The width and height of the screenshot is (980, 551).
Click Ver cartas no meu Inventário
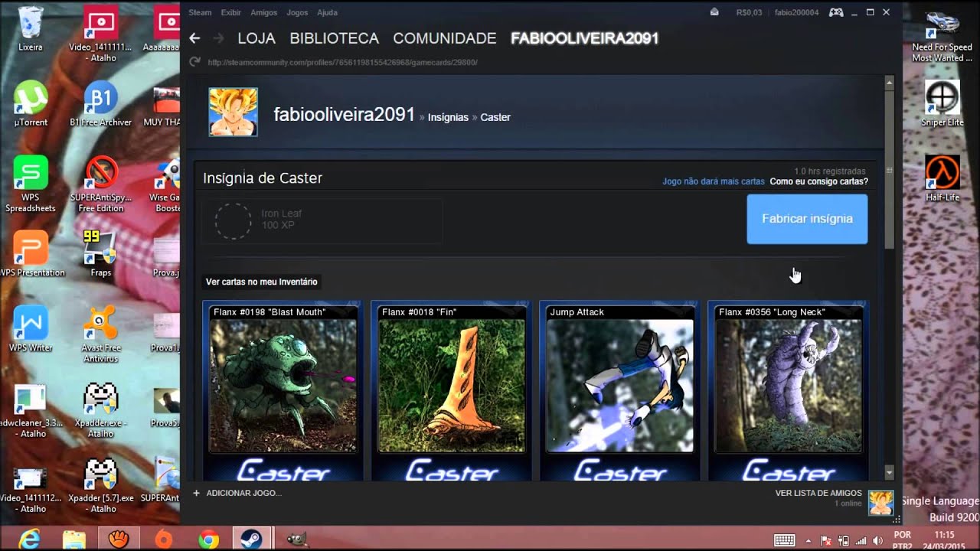pos(261,282)
